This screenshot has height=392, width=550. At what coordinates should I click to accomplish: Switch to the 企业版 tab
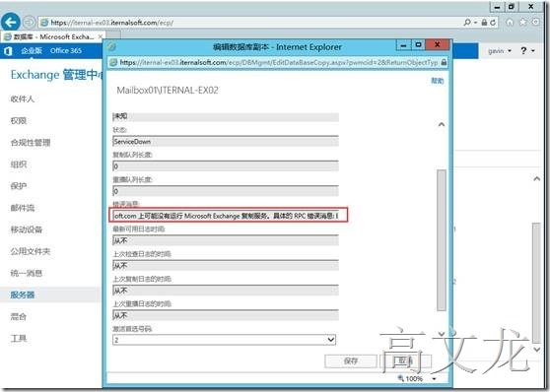coord(32,51)
